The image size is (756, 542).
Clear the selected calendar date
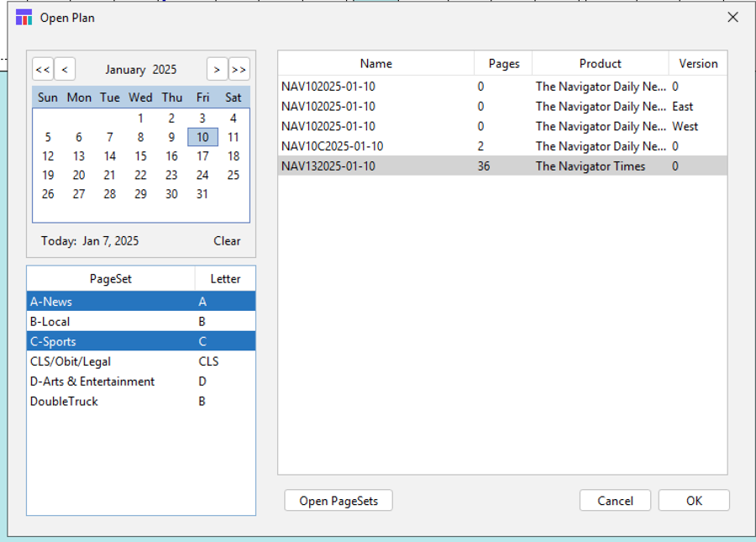pos(227,241)
